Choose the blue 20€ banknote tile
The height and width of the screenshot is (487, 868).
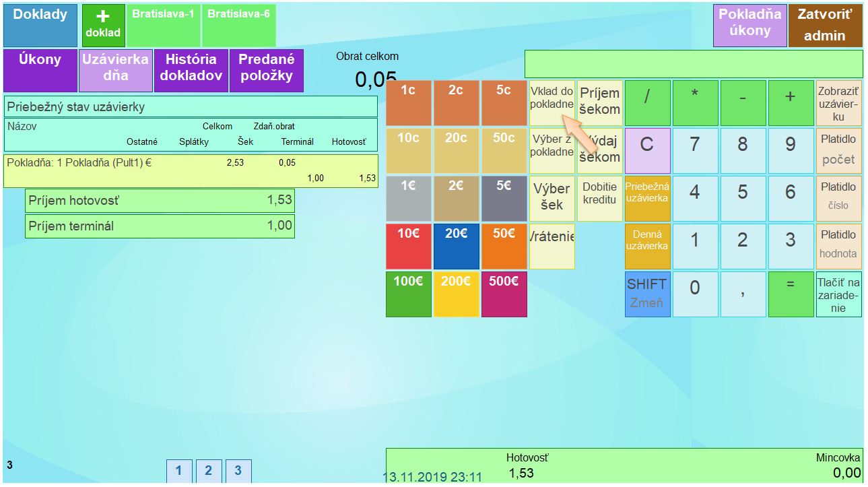pyautogui.click(x=456, y=247)
